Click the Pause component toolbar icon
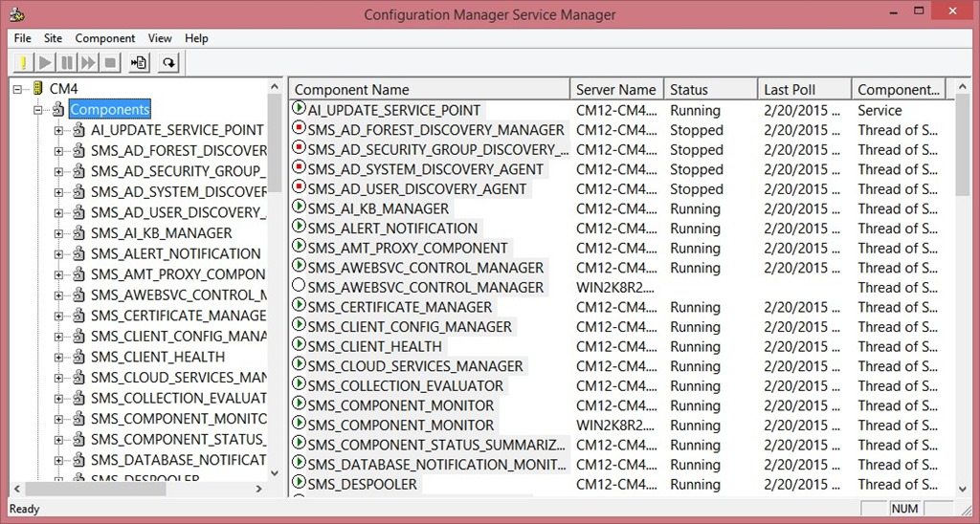The image size is (980, 524). pyautogui.click(x=67, y=62)
